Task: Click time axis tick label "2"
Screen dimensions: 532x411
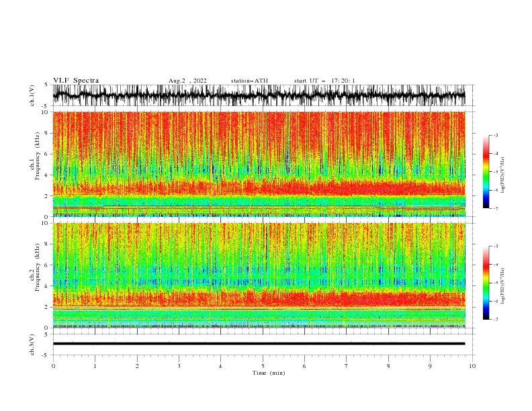Action: click(137, 366)
